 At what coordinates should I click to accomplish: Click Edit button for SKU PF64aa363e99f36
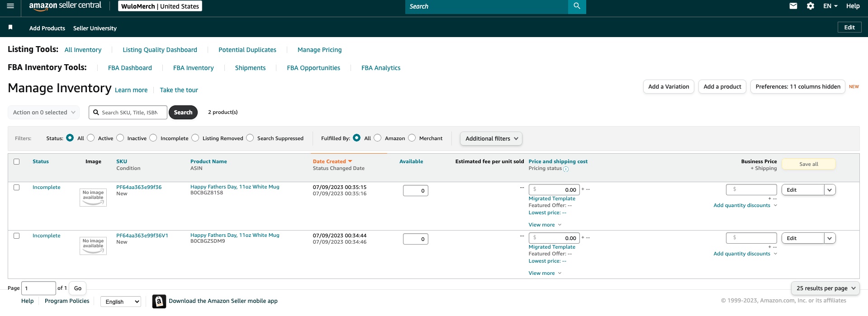pyautogui.click(x=803, y=190)
